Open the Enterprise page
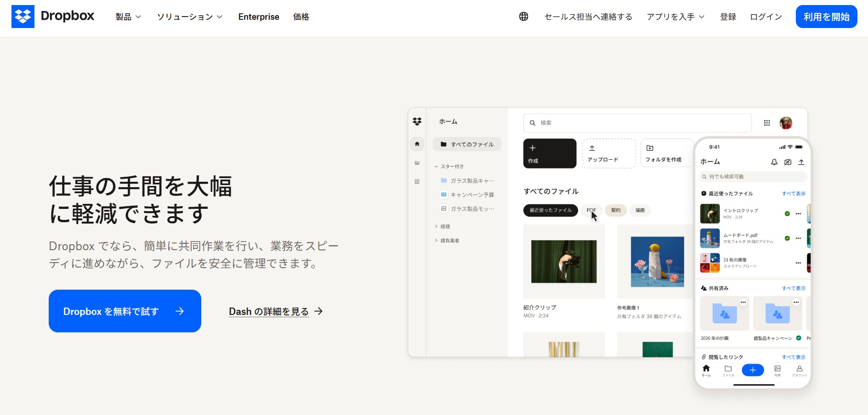This screenshot has height=415, width=868. [259, 17]
